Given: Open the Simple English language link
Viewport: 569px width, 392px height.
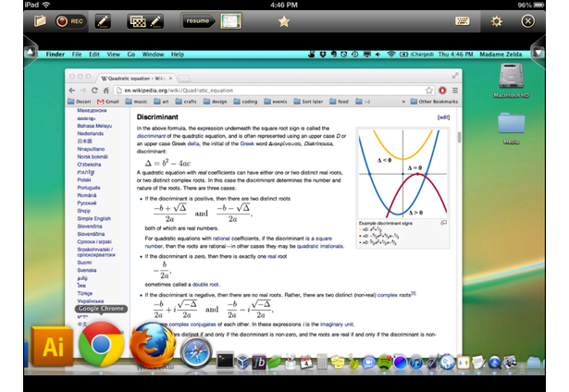Looking at the screenshot, I should (x=94, y=219).
